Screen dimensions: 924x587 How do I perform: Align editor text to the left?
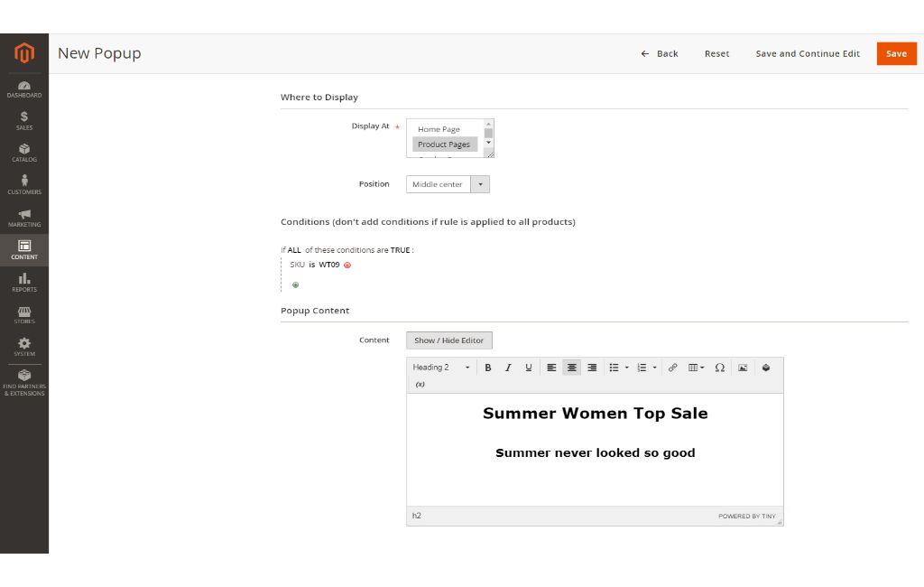point(551,368)
